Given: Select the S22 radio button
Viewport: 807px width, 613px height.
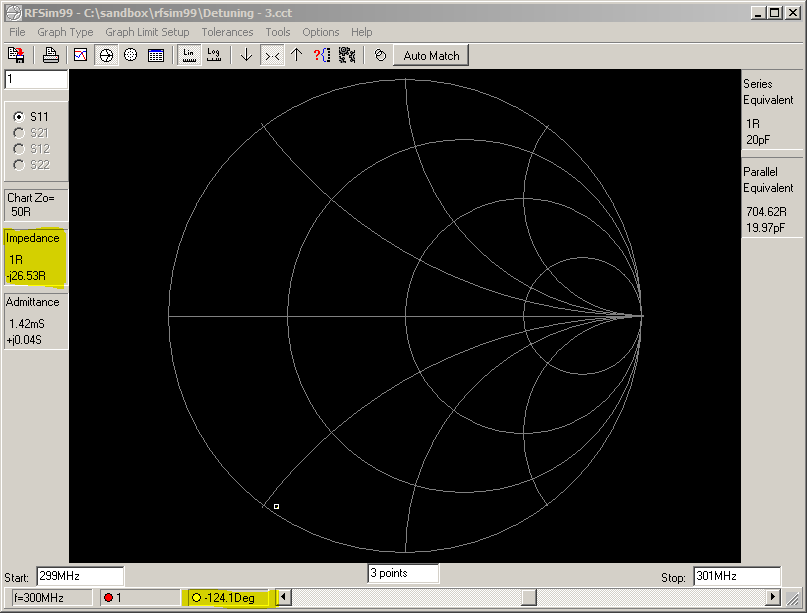Looking at the screenshot, I should tap(19, 165).
